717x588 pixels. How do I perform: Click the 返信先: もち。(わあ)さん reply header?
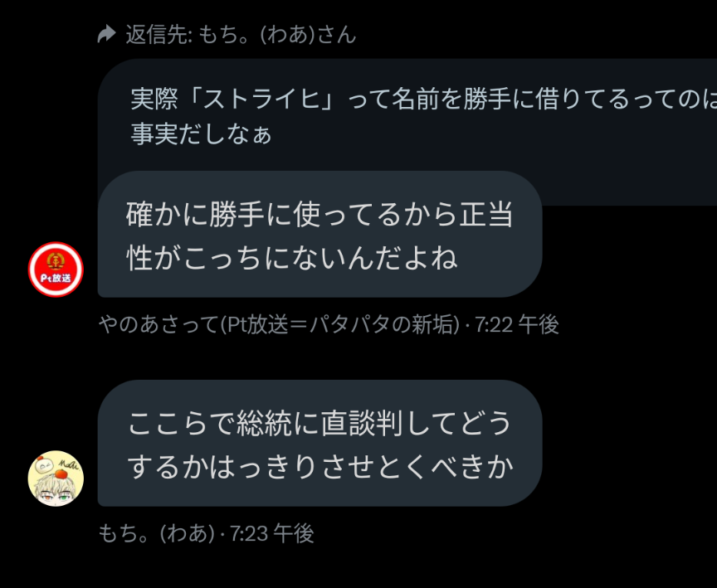tap(227, 34)
